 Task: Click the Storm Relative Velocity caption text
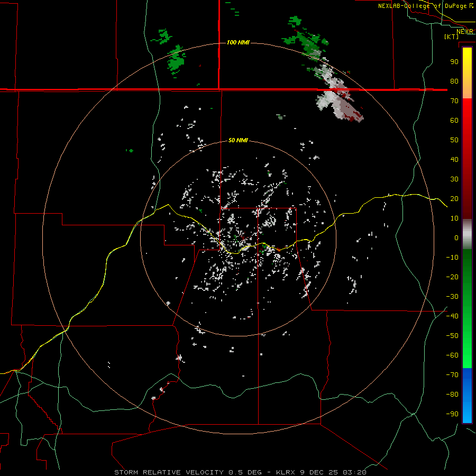click(240, 472)
